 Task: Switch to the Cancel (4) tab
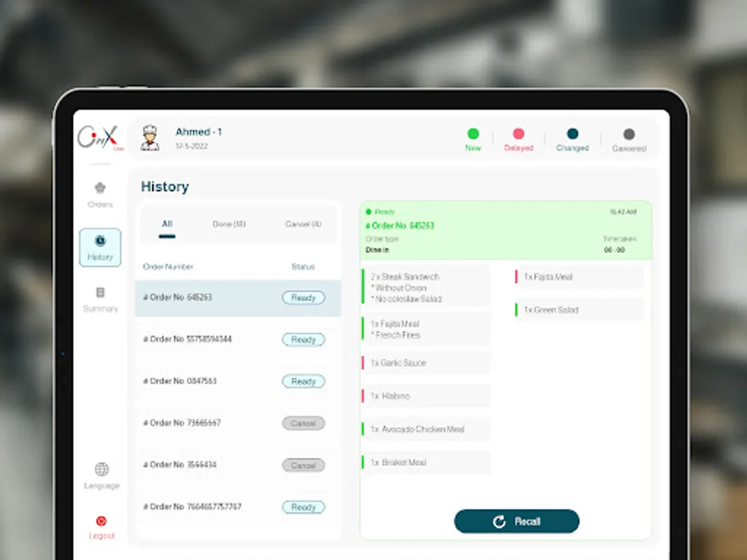pos(302,225)
